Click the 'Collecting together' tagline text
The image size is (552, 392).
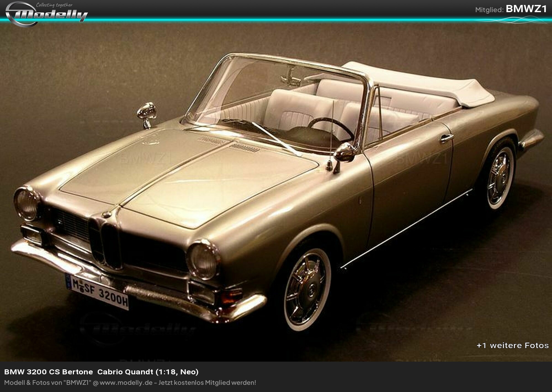(x=54, y=5)
